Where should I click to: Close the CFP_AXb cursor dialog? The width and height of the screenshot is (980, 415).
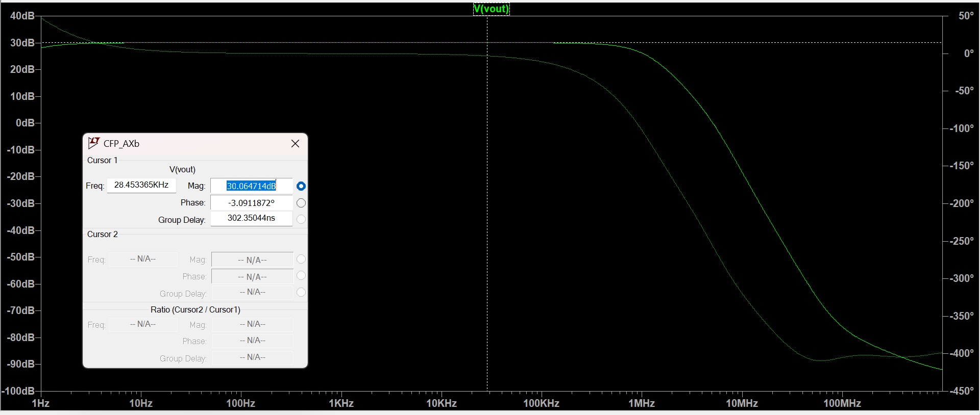[x=295, y=144]
